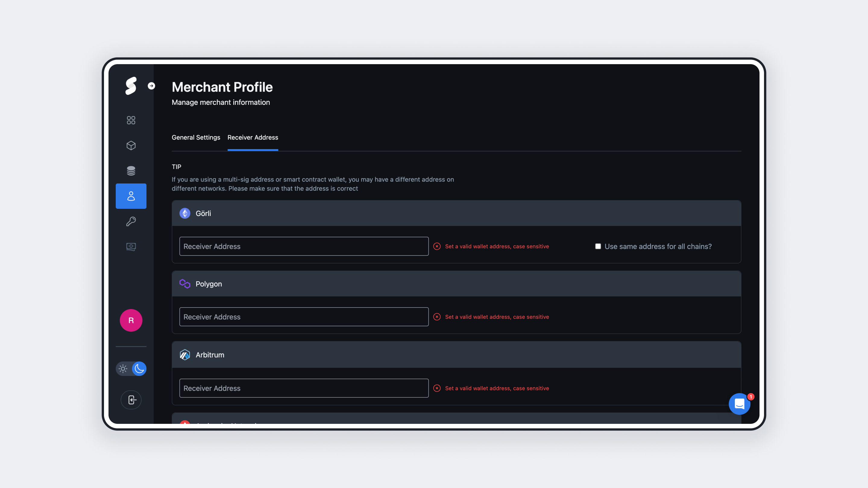
Task: Click the S logo in sidebar
Action: pyautogui.click(x=131, y=86)
